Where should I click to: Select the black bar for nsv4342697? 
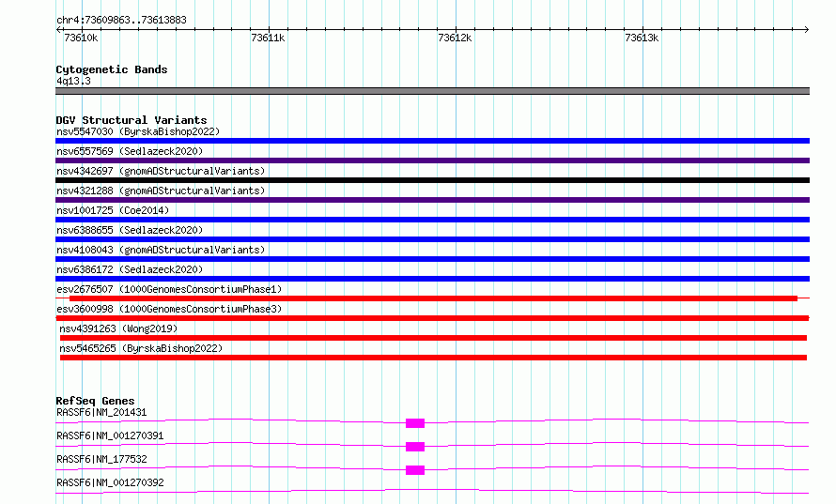432,180
